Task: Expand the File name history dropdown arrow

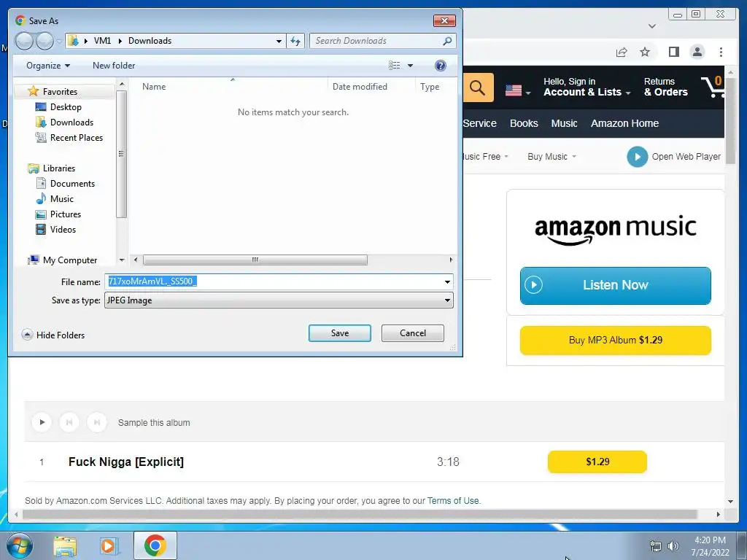Action: tap(447, 282)
